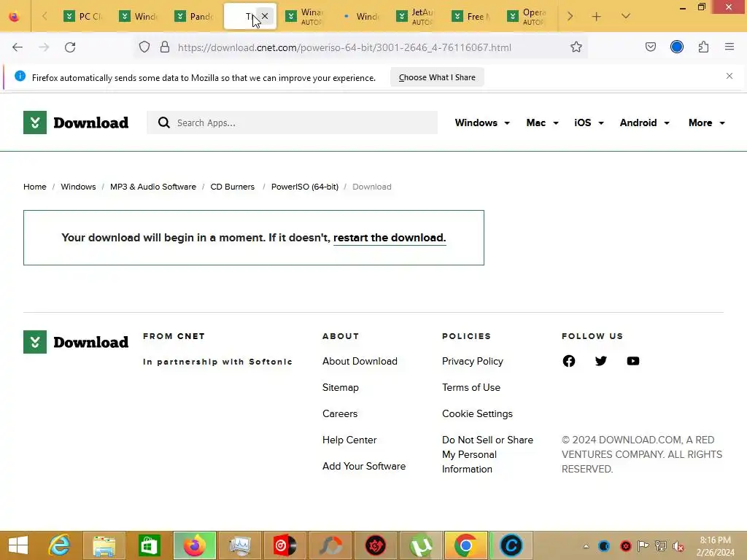Open the tracking protection shield icon

[x=144, y=47]
